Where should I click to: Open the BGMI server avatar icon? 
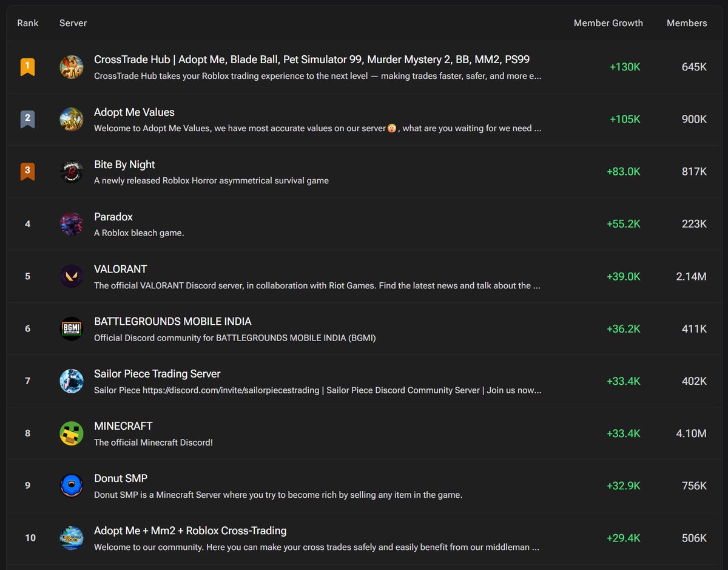point(72,328)
